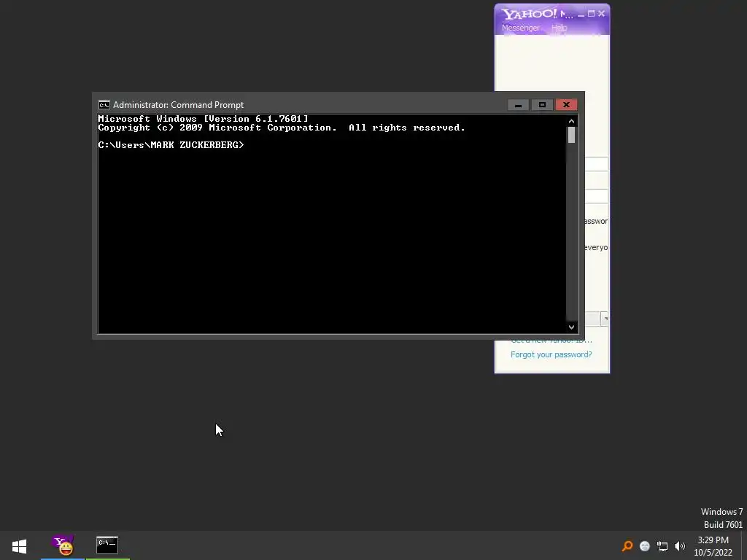The height and width of the screenshot is (560, 747).
Task: Click the Administrator: Command Prompt title text
Action: (x=178, y=105)
